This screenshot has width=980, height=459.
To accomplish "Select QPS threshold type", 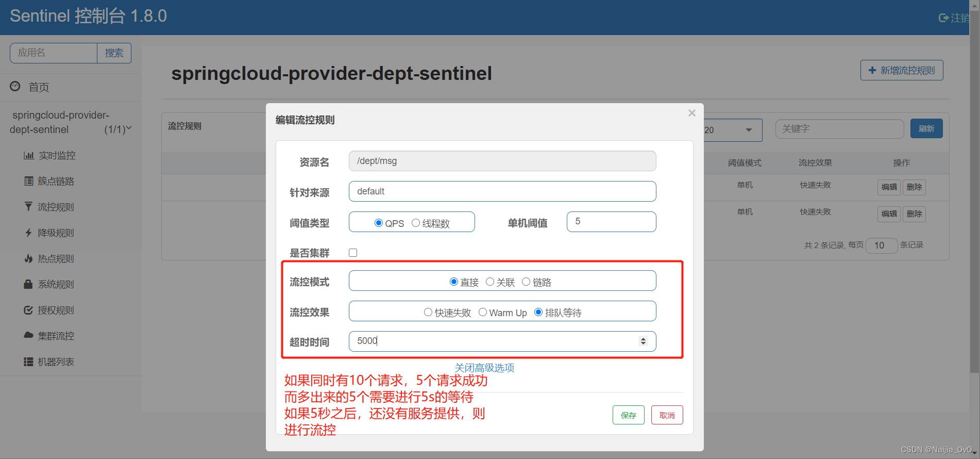I will [379, 223].
